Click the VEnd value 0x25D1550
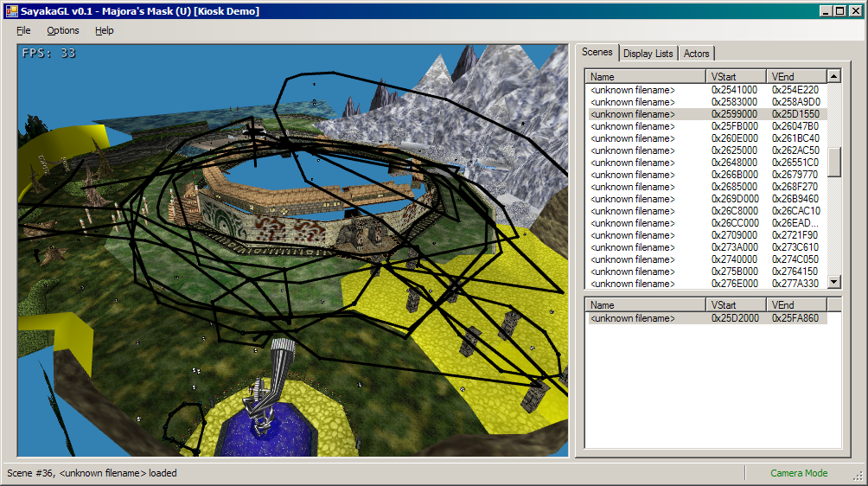 point(795,114)
